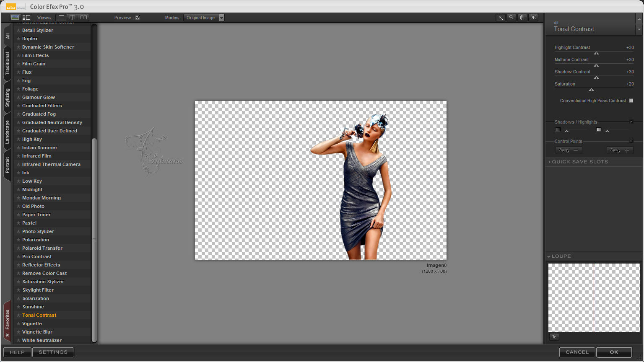This screenshot has width=644, height=362.
Task: Switch to the Landscape tab
Action: coord(8,132)
